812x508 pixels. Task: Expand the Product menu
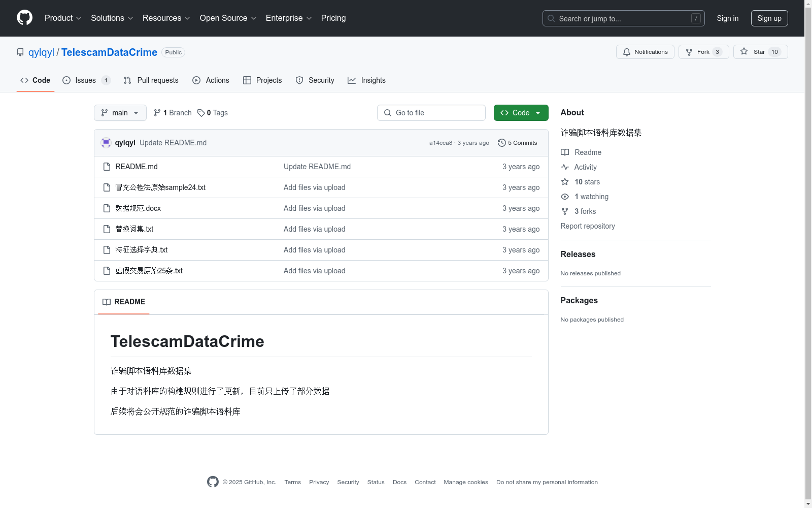(x=63, y=18)
